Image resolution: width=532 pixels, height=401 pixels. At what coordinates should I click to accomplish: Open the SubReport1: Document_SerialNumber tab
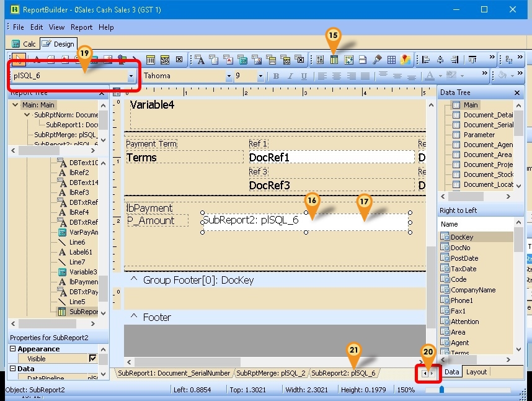click(x=173, y=373)
